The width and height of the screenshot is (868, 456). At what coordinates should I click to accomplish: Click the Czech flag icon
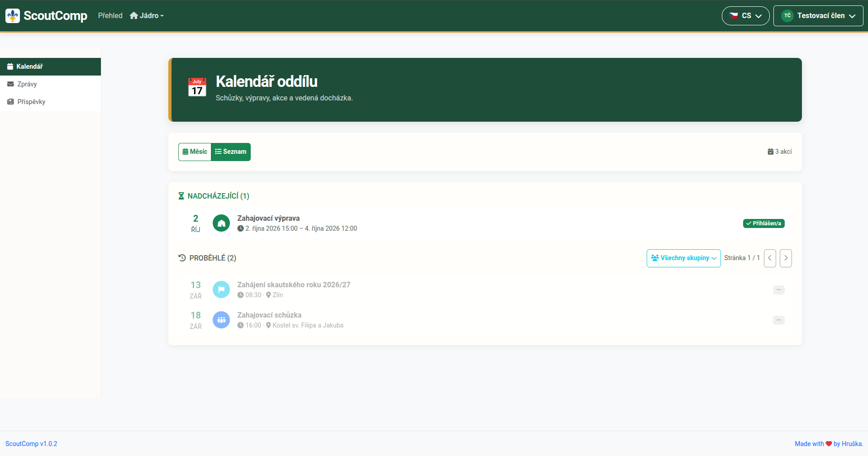coord(734,16)
